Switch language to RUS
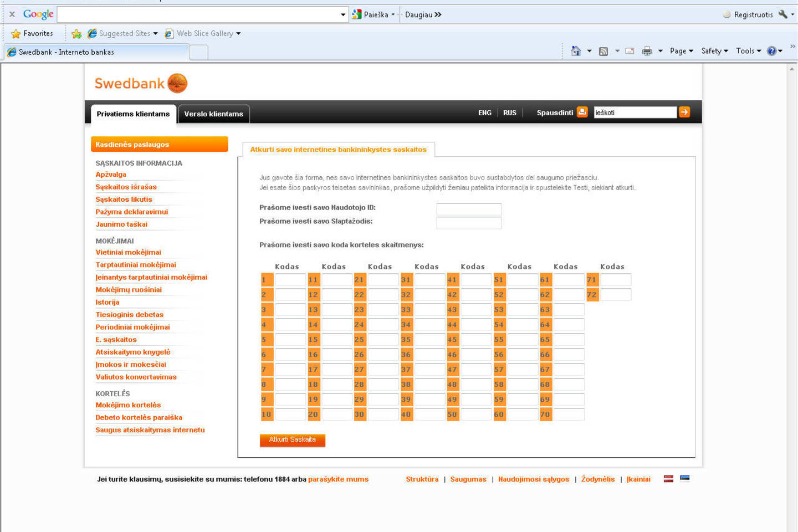Viewport: 798px width, 532px height. 510,112
